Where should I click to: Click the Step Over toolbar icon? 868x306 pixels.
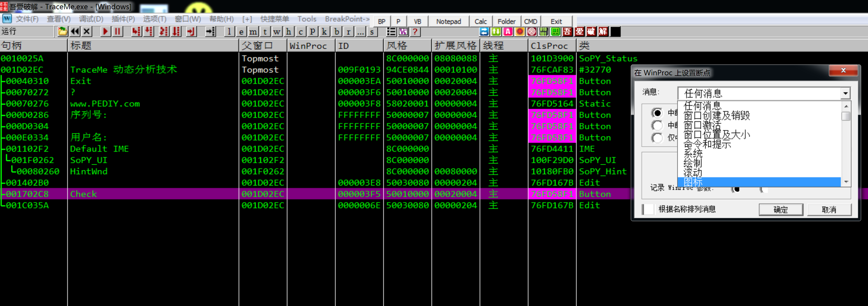tap(149, 32)
